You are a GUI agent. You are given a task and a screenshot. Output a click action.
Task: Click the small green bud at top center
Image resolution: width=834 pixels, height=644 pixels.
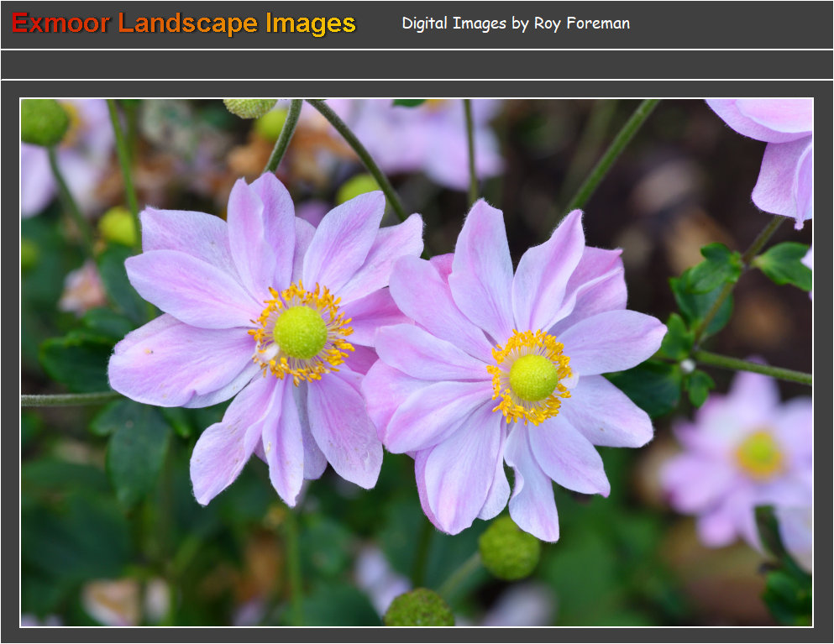click(249, 107)
